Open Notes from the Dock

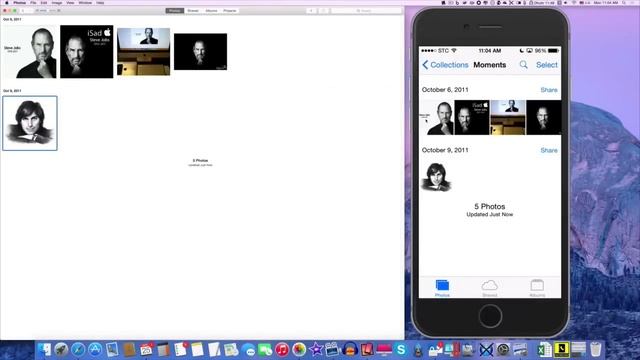[x=197, y=350]
